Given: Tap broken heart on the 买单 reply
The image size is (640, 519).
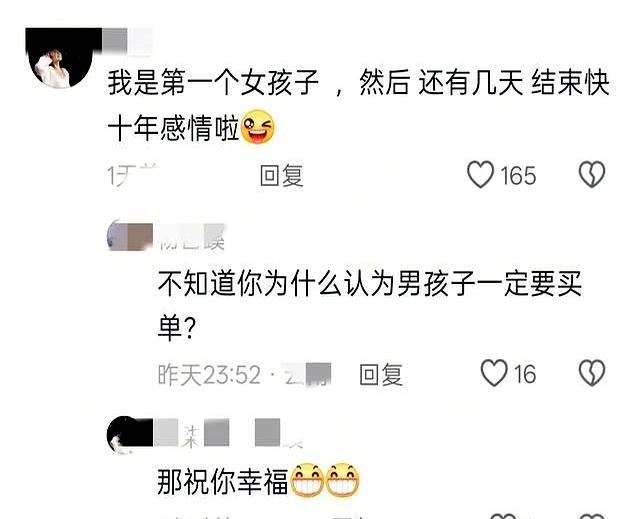Looking at the screenshot, I should [592, 373].
